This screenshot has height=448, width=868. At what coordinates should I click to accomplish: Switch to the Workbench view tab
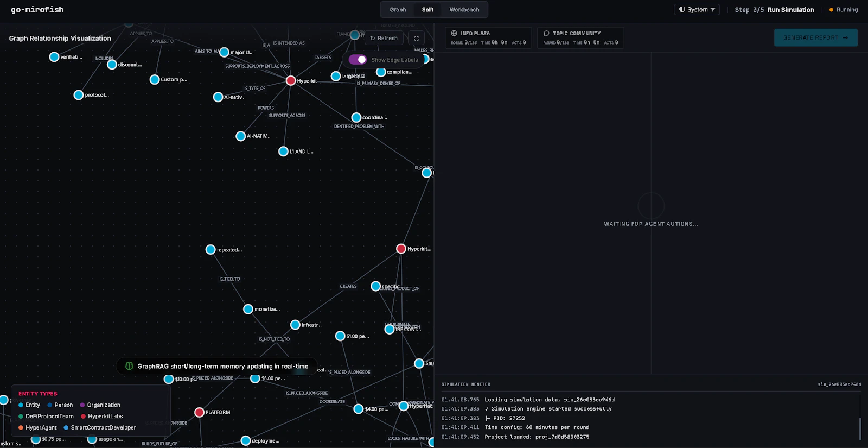coord(464,10)
